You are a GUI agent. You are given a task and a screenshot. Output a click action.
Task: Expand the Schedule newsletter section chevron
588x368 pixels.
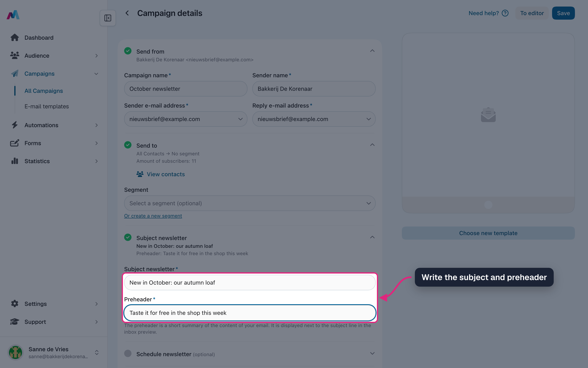[372, 353]
